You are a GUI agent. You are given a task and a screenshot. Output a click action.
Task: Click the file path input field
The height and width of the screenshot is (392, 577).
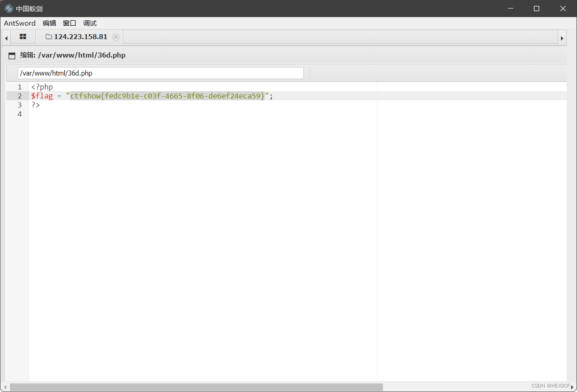pyautogui.click(x=160, y=73)
